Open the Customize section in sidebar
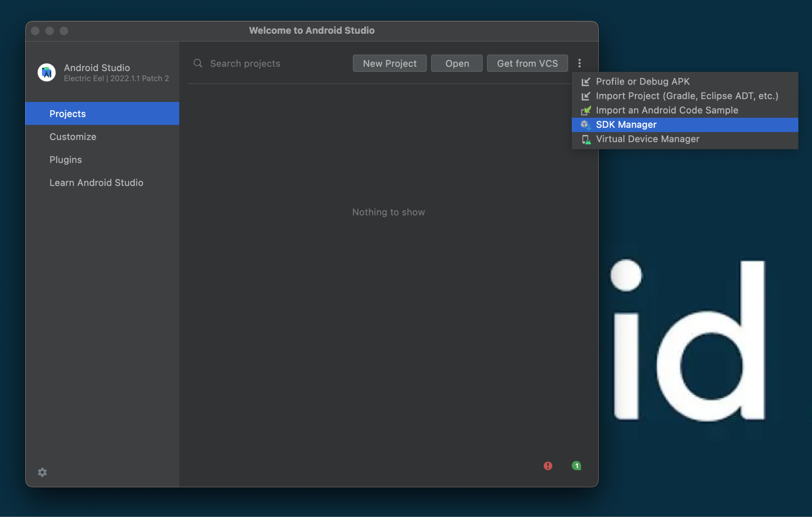Viewport: 812px width, 517px height. (72, 136)
